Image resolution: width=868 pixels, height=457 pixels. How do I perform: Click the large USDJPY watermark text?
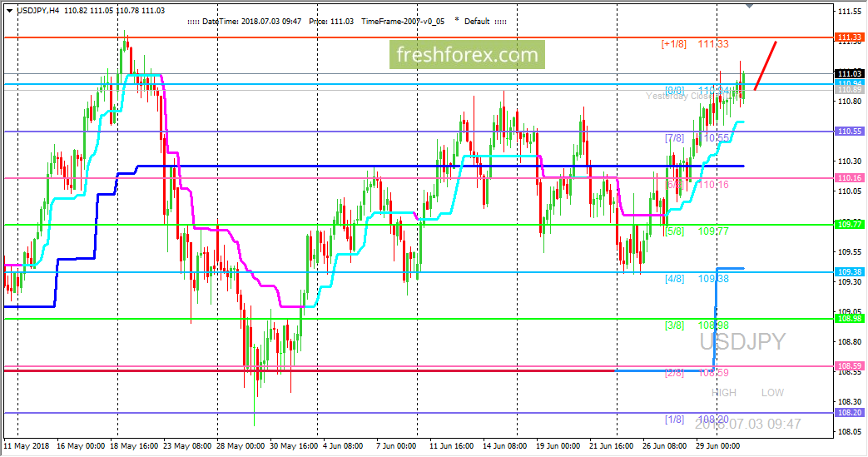click(x=742, y=341)
